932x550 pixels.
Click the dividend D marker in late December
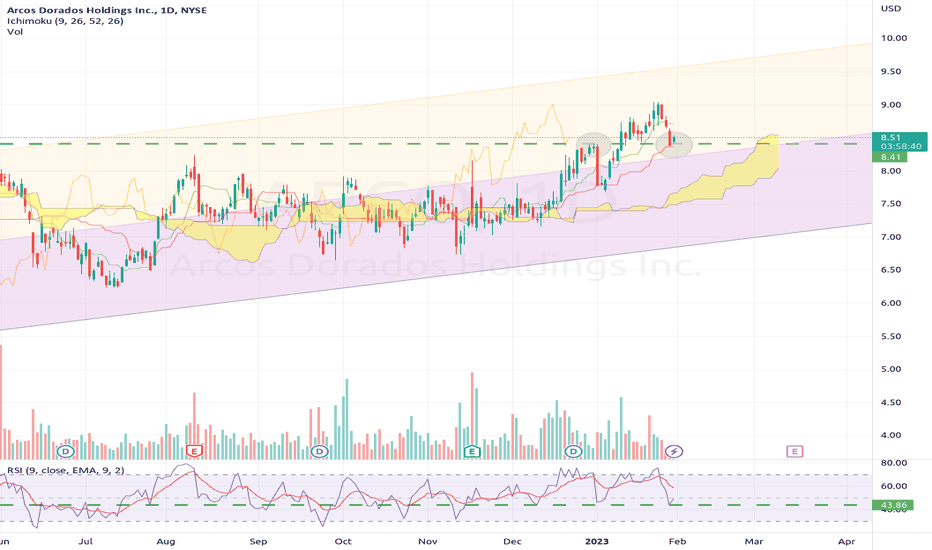pos(574,452)
